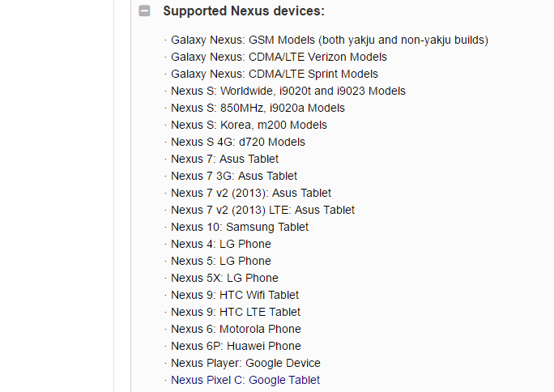Screen dimensions: 554x392
Task: Click the Nexus 9: HTC Wifi Tablet entry
Action: click(235, 295)
